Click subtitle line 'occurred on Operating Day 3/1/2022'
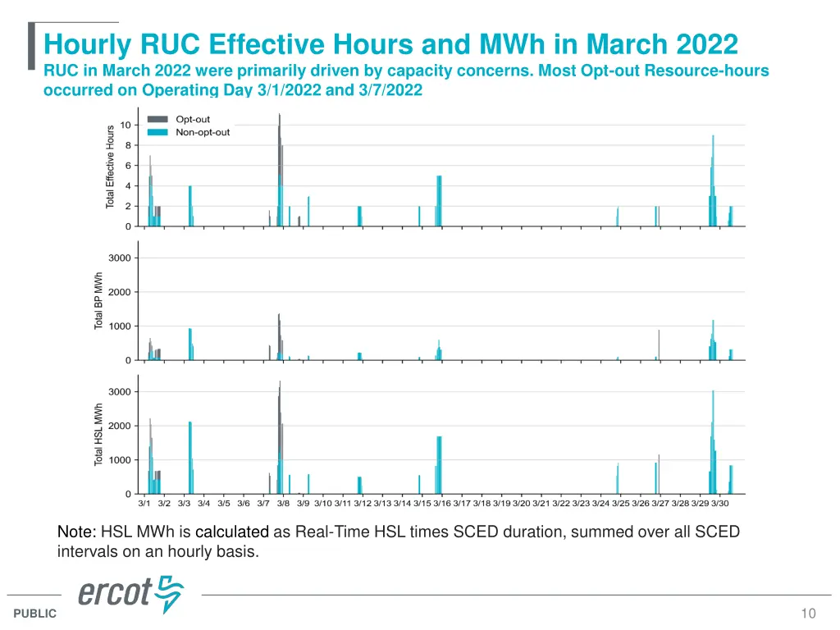Viewport: 840px width, 630px height. (x=232, y=89)
